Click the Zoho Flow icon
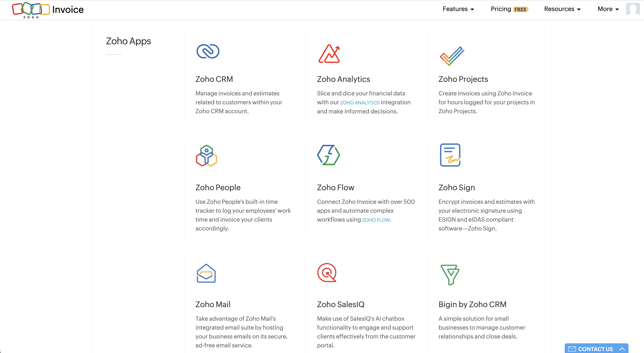Viewport: 644px width, 353px height. point(329,155)
